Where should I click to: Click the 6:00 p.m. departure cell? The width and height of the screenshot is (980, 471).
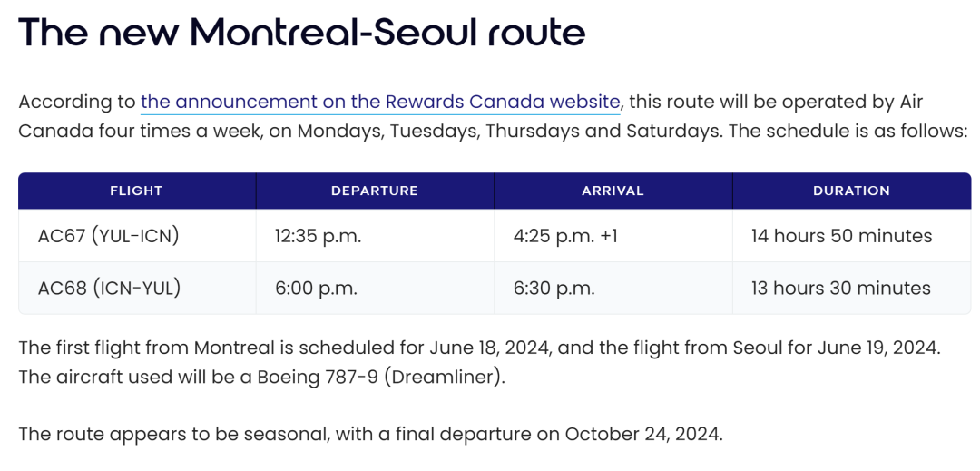(x=375, y=288)
